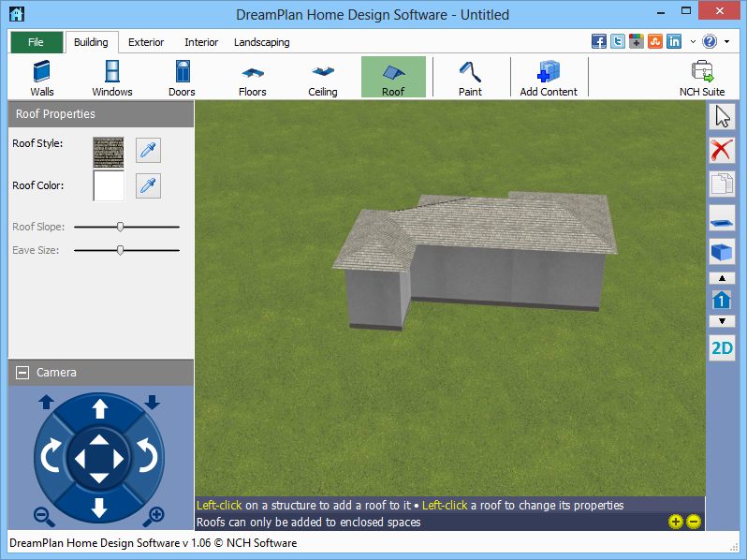Open NCH Suite from toolbar
This screenshot has width=747, height=560.
[701, 78]
